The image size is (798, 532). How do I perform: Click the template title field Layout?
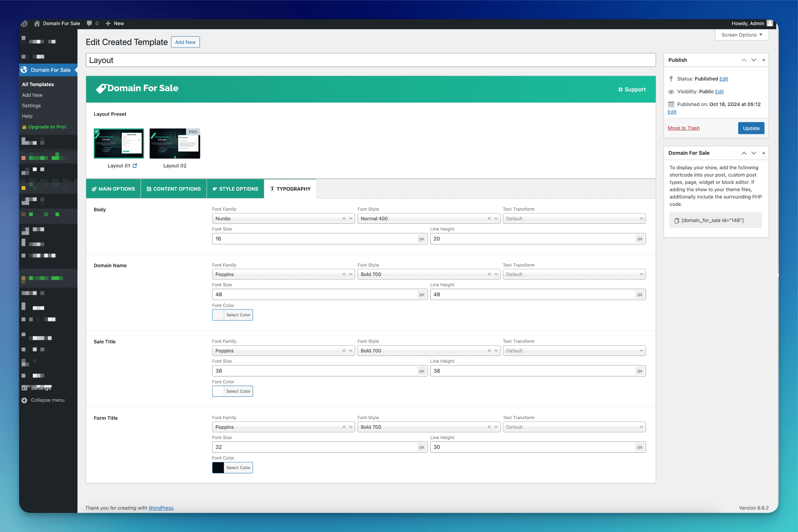coord(371,60)
